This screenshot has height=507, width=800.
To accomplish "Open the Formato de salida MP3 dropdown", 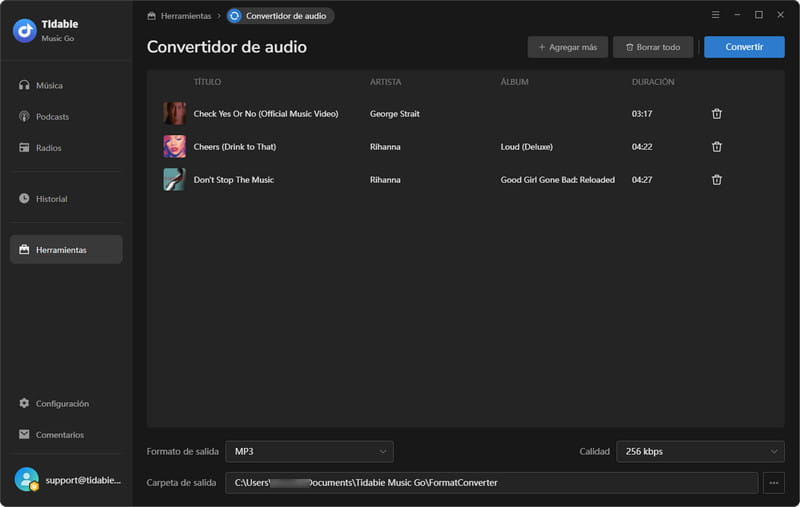I will pos(309,451).
